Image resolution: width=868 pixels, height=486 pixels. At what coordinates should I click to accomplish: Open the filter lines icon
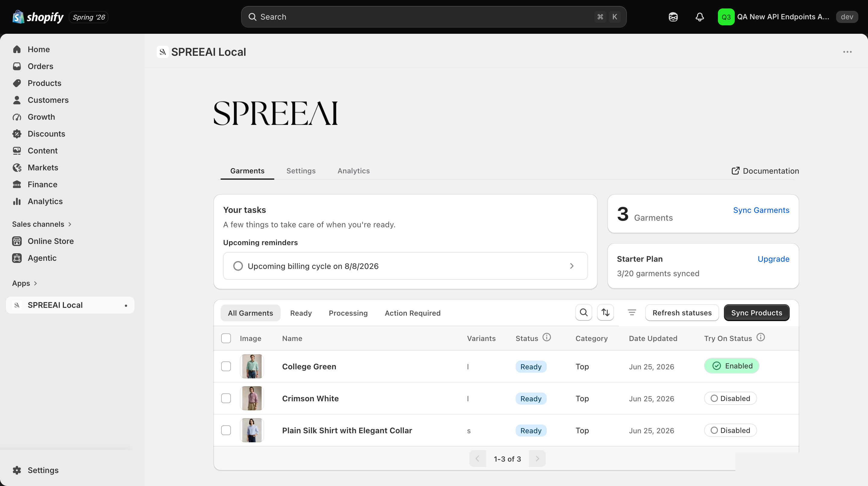[x=632, y=312]
